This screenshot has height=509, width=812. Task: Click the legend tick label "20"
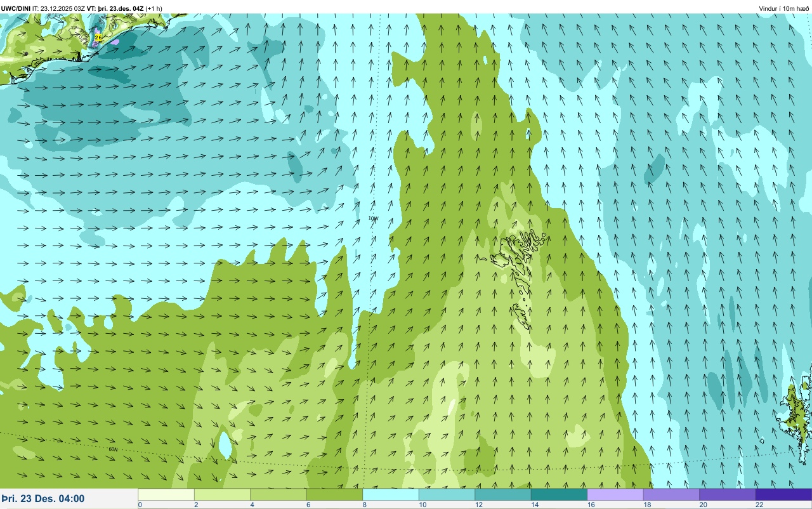click(x=703, y=505)
